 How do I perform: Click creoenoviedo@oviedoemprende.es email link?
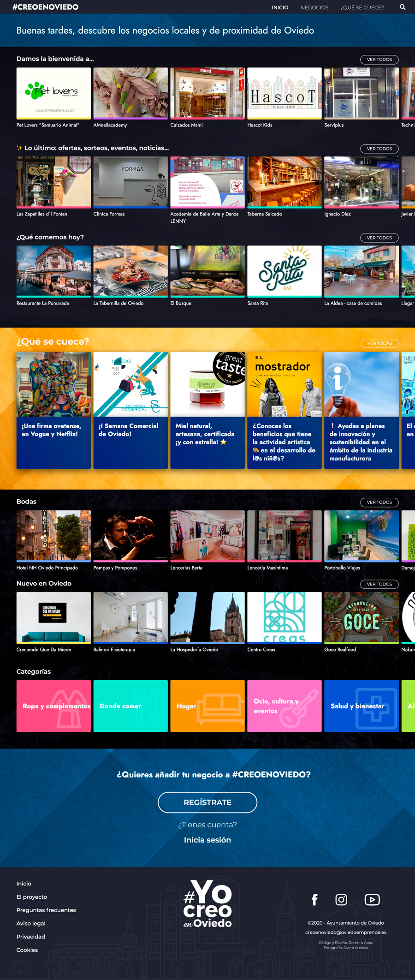tap(346, 932)
